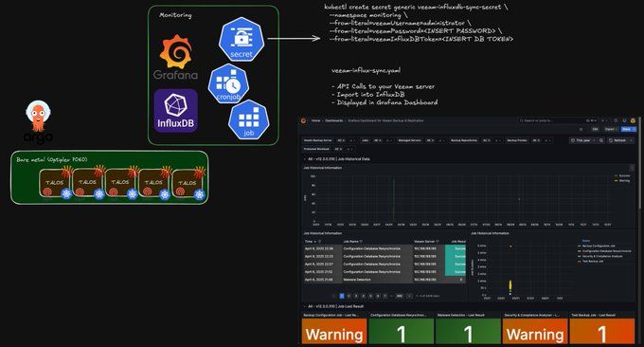The image size is (644, 347).
Task: Click the Kubernetes job icon
Action: (x=249, y=119)
